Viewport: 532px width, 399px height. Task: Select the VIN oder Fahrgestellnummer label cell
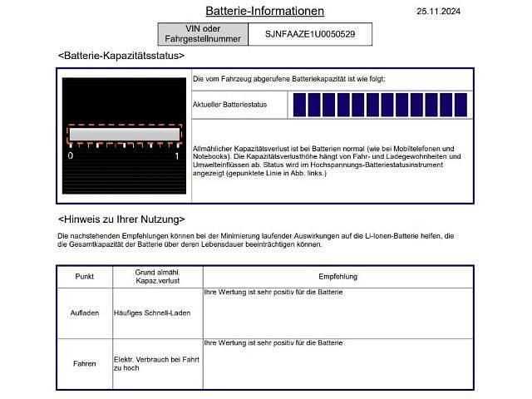click(203, 34)
